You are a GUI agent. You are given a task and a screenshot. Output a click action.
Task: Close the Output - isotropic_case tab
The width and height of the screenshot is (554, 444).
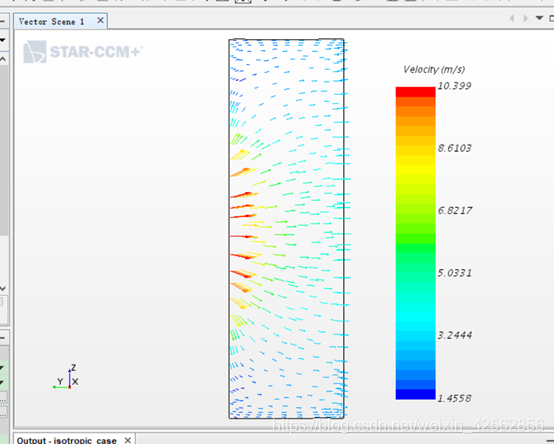click(128, 440)
